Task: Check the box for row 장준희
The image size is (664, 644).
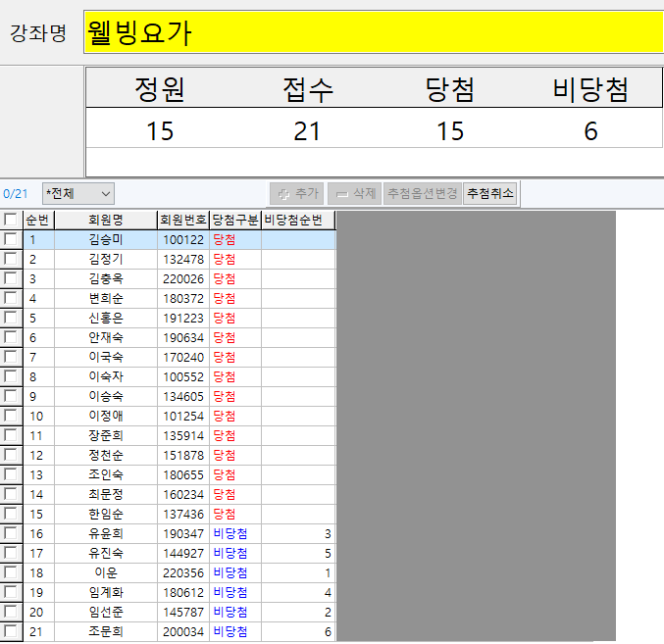Action: tap(10, 435)
